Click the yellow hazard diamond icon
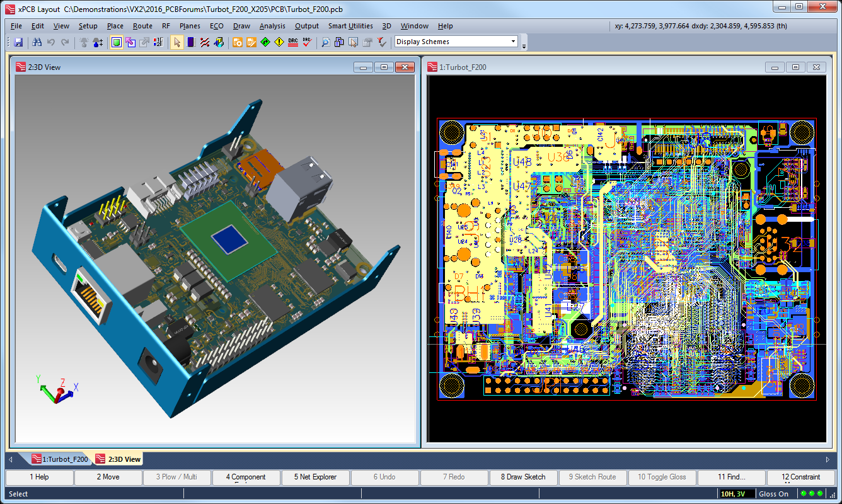842x504 pixels. 279,42
